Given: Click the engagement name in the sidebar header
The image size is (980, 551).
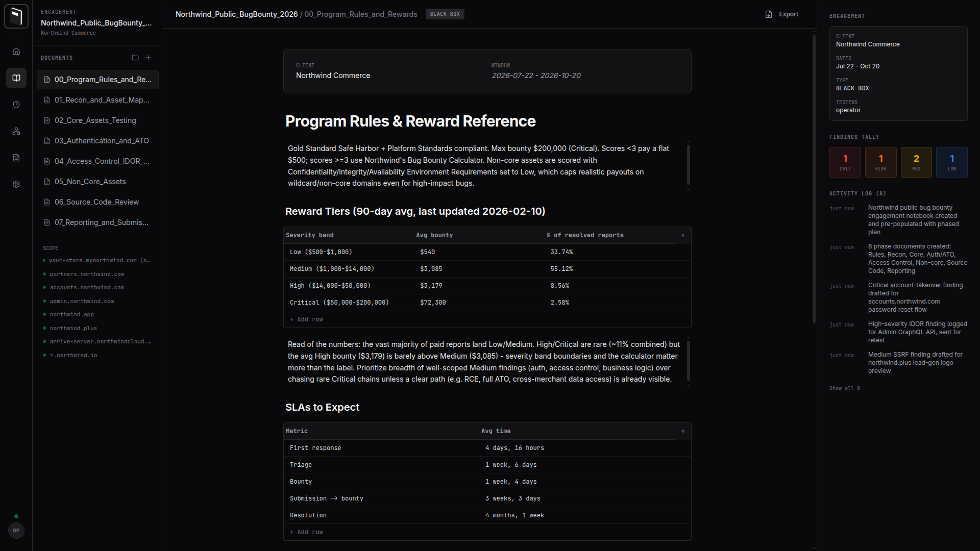Looking at the screenshot, I should [96, 23].
